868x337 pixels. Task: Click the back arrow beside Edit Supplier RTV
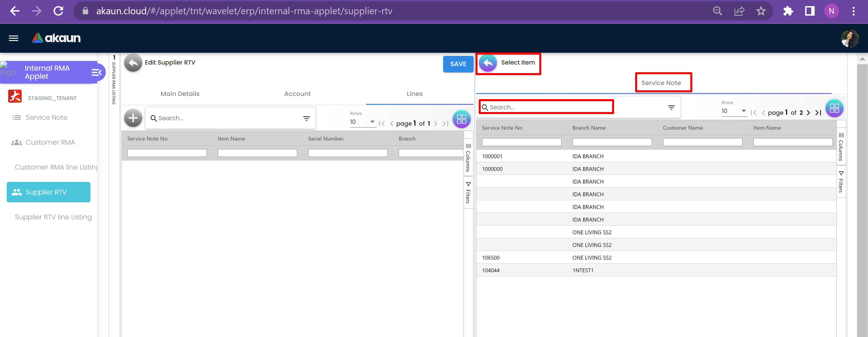coord(133,63)
